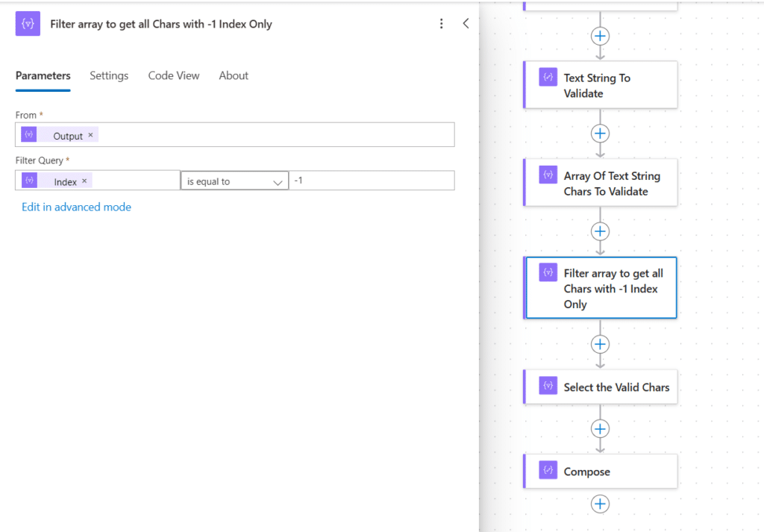The image size is (764, 532).
Task: Click Edit in advanced mode link
Action: (x=76, y=207)
